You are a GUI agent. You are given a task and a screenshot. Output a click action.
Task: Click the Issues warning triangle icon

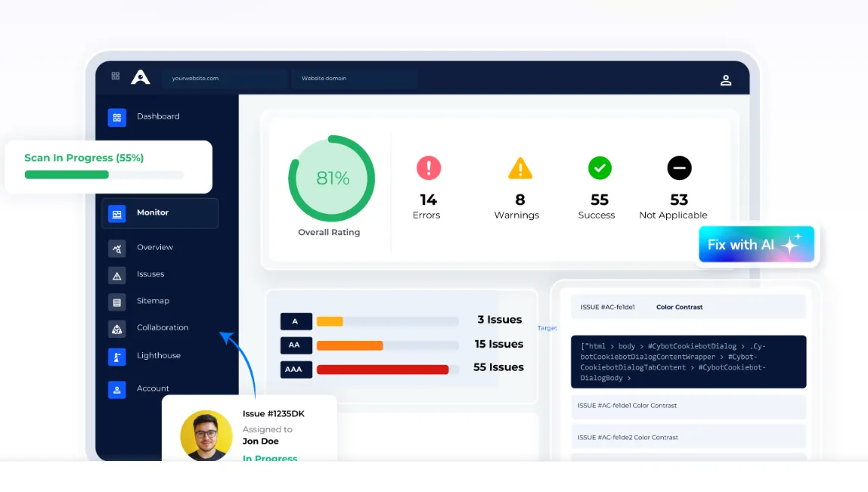coord(116,275)
